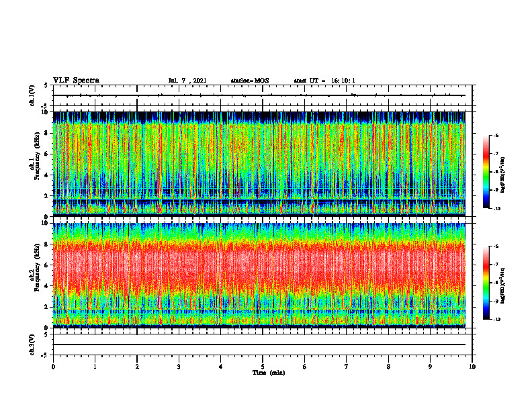Viewport: 532px width, 411px height.
Task: Click the time axis tick label "4"
Action: pyautogui.click(x=221, y=367)
